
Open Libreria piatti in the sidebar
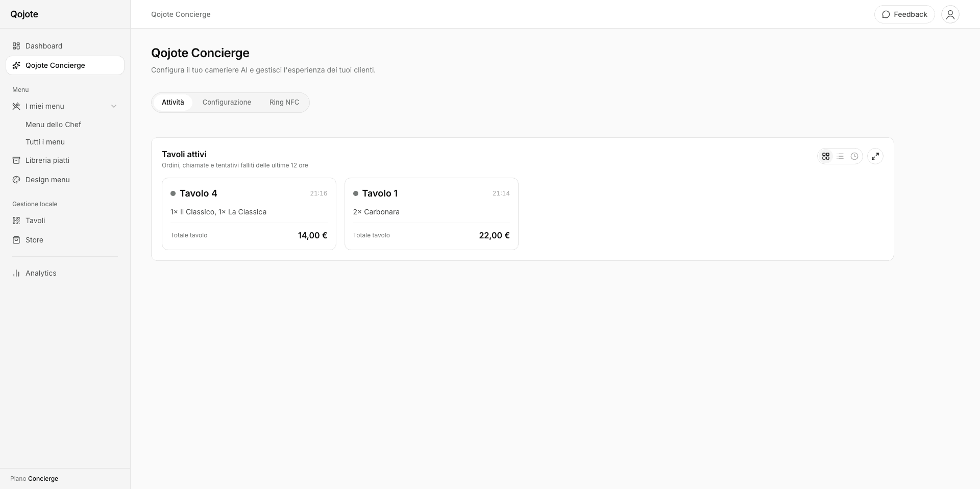(x=65, y=160)
